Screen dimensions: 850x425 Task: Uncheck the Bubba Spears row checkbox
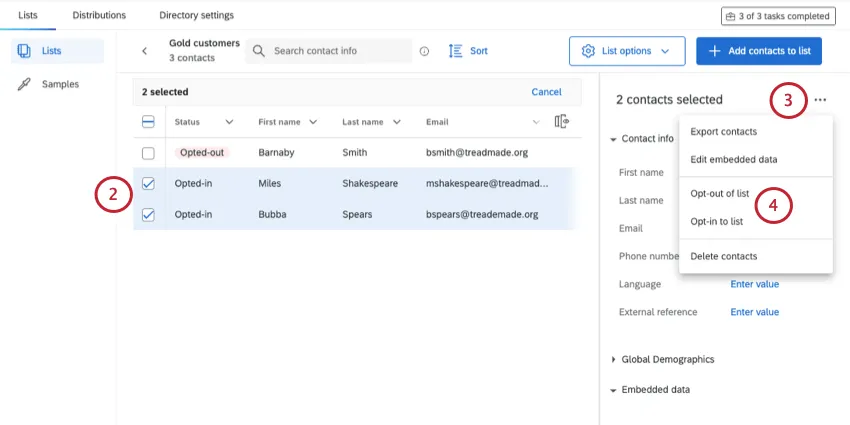pyautogui.click(x=148, y=215)
